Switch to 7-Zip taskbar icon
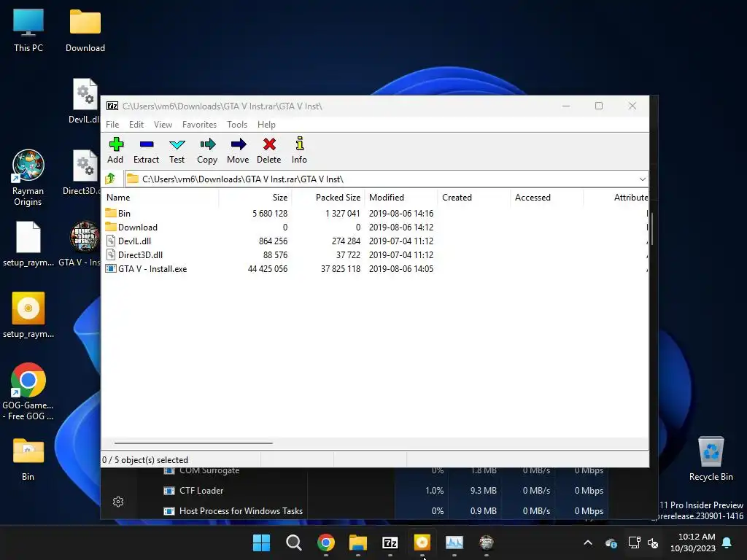 [x=390, y=542]
